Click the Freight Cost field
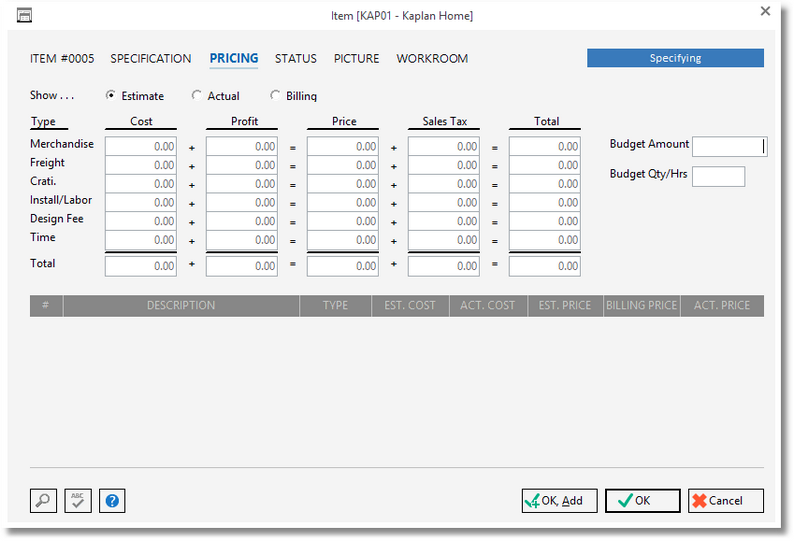The width and height of the screenshot is (794, 541). (141, 165)
